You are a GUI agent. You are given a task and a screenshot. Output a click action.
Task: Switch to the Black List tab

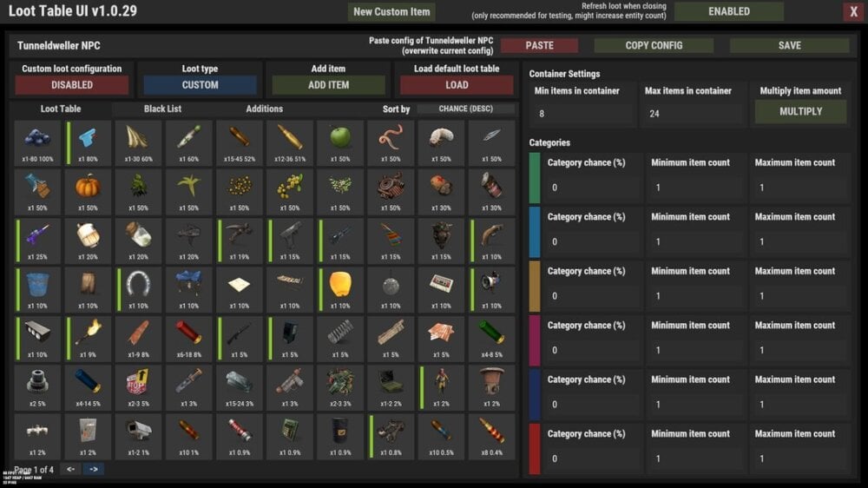(163, 109)
